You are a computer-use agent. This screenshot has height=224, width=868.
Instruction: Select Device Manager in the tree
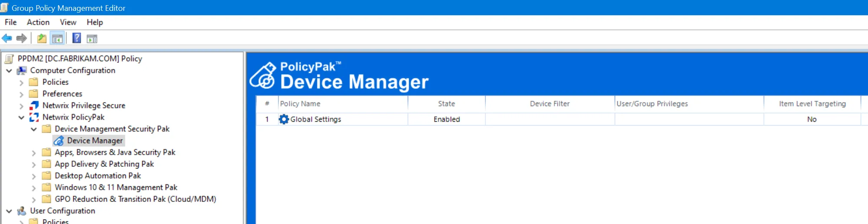click(95, 140)
